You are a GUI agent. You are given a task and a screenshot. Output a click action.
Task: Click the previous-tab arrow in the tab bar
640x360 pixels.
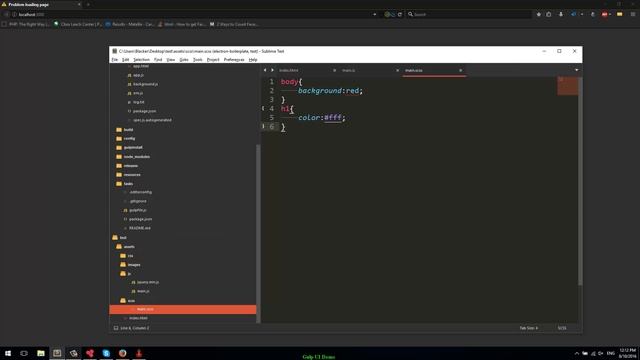[x=265, y=70]
